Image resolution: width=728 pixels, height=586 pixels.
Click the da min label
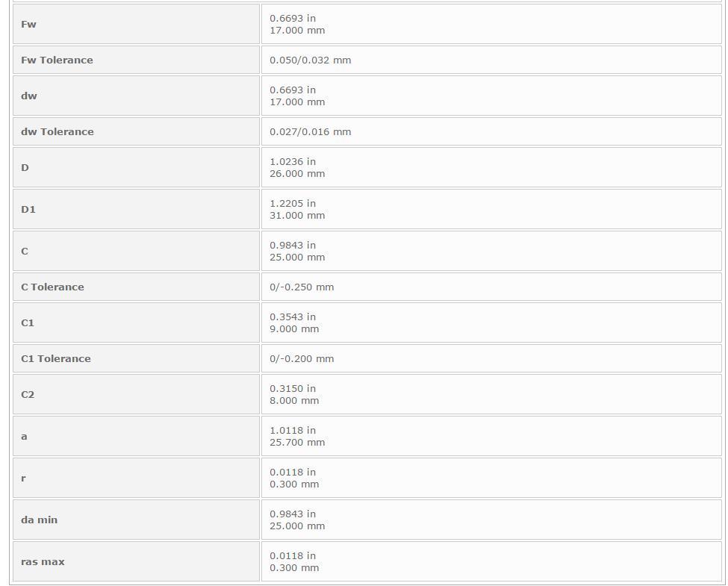pos(39,520)
